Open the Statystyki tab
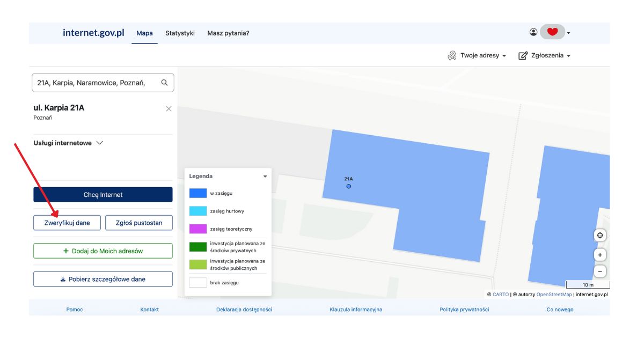The width and height of the screenshot is (644, 338). point(180,33)
